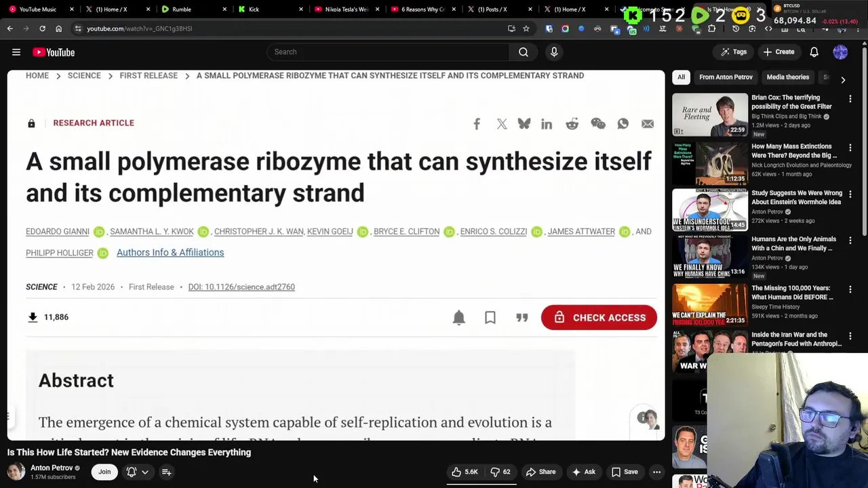Bookmark this page star icon
Image resolution: width=868 pixels, height=488 pixels.
click(x=526, y=28)
